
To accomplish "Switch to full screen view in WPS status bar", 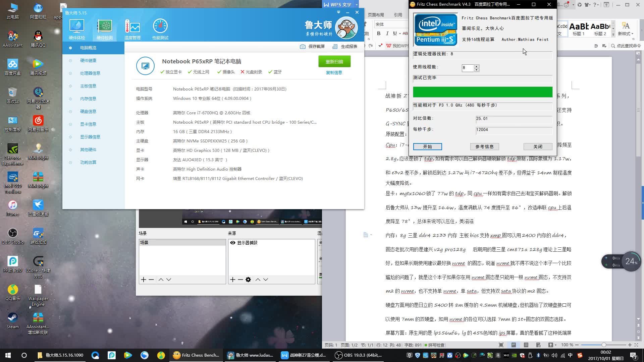I will [x=501, y=345].
